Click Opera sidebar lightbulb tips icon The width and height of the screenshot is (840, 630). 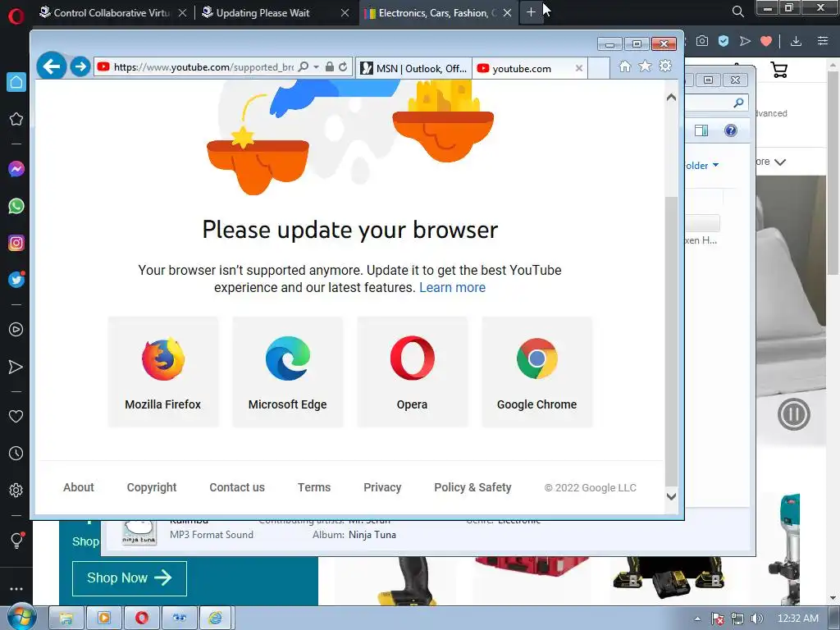pos(16,540)
